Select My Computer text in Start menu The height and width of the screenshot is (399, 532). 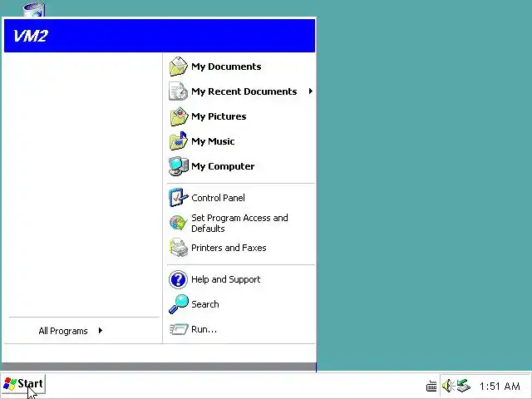click(223, 166)
